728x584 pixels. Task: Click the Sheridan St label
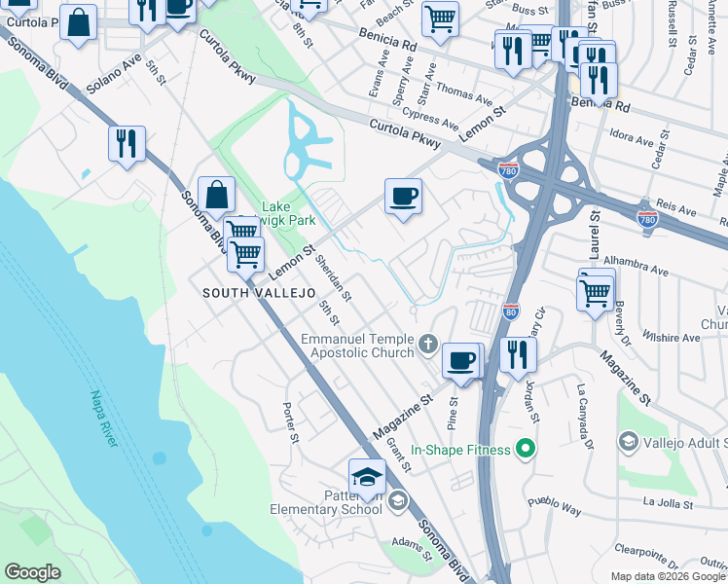(x=334, y=278)
